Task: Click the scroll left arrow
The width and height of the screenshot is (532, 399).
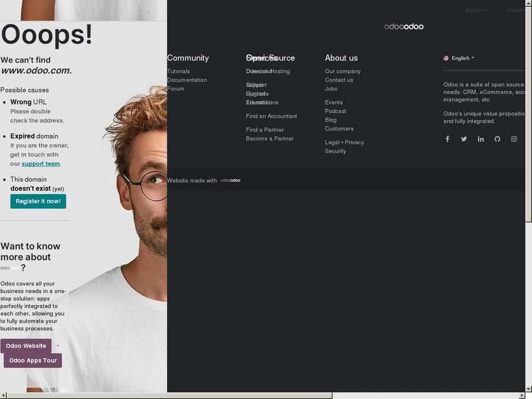Action: point(3,396)
